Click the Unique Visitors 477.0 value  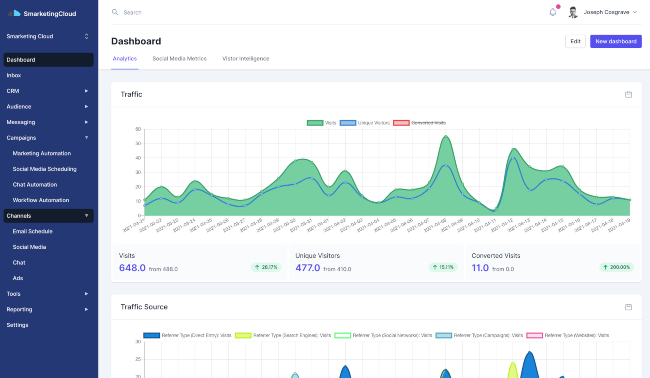click(308, 268)
